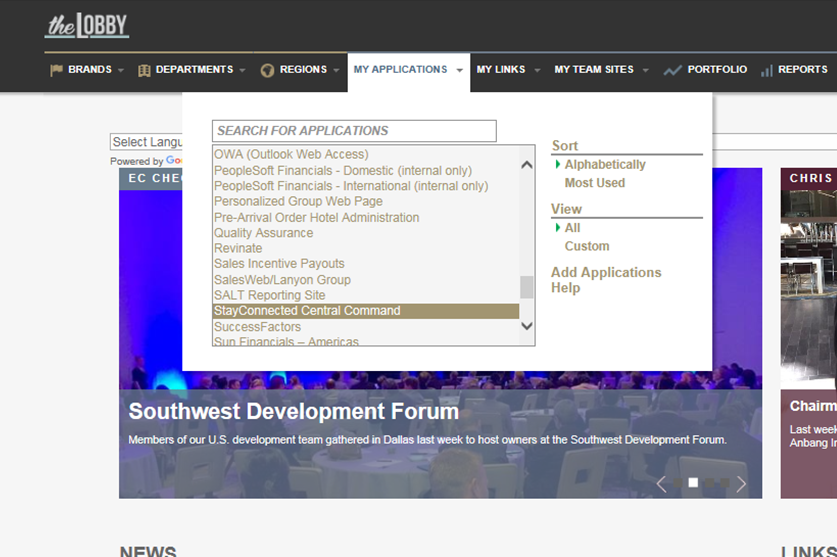Image resolution: width=837 pixels, height=557 pixels.
Task: Expand the Brands menu arrow
Action: pos(121,70)
